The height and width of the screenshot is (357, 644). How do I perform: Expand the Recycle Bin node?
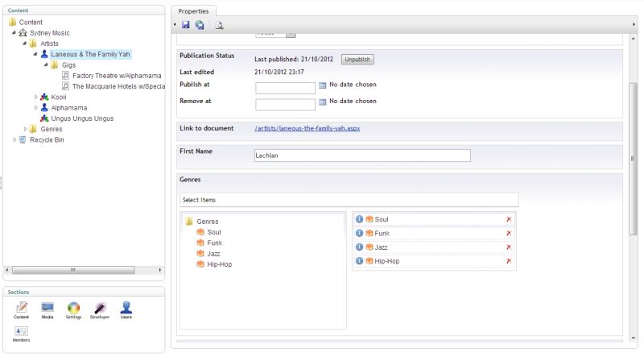point(14,140)
